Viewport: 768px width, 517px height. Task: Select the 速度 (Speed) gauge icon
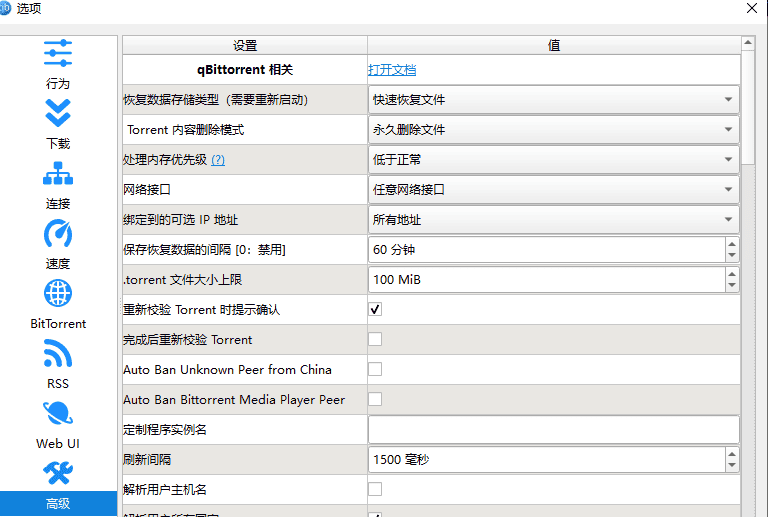[x=58, y=234]
